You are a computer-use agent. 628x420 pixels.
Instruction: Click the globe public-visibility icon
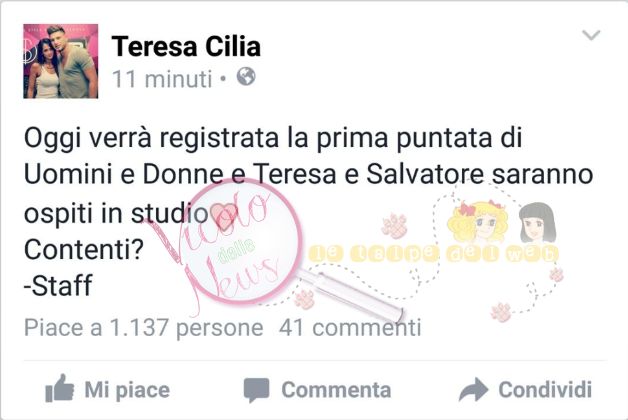coord(246,76)
